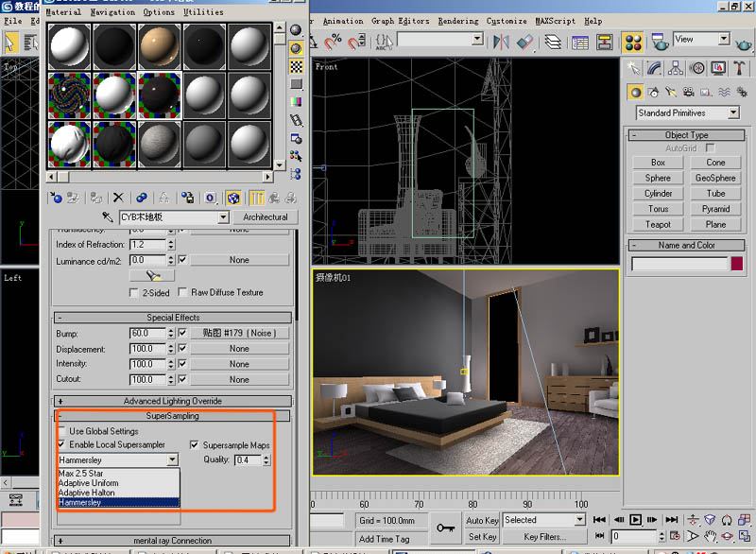Viewport: 756px width, 554px height.
Task: Open Material Editor Utilities menu
Action: (203, 12)
